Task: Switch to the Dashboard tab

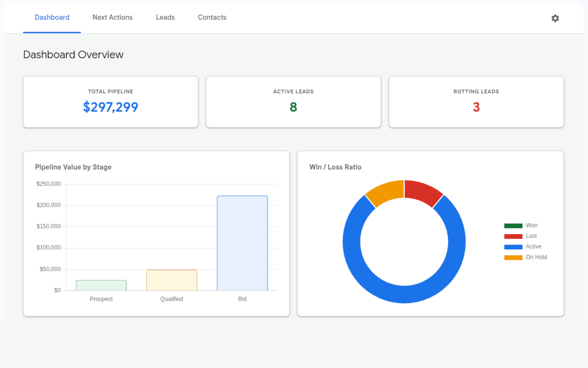Action: point(52,17)
